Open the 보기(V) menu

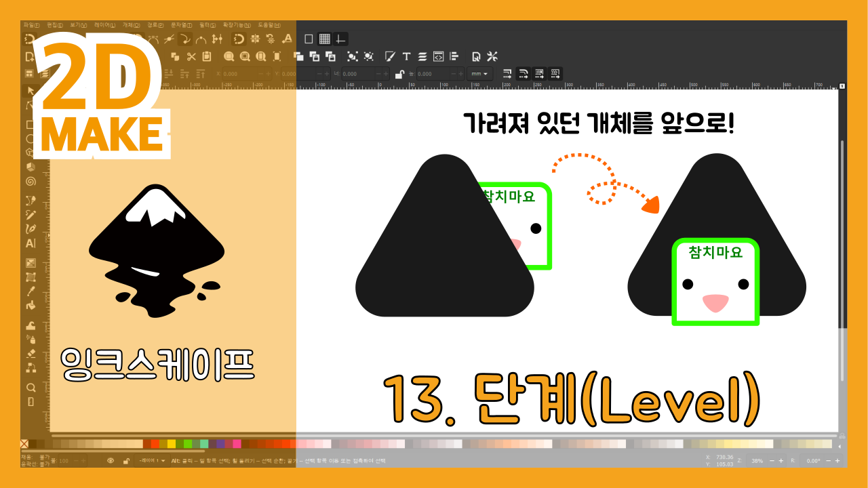pyautogui.click(x=79, y=25)
